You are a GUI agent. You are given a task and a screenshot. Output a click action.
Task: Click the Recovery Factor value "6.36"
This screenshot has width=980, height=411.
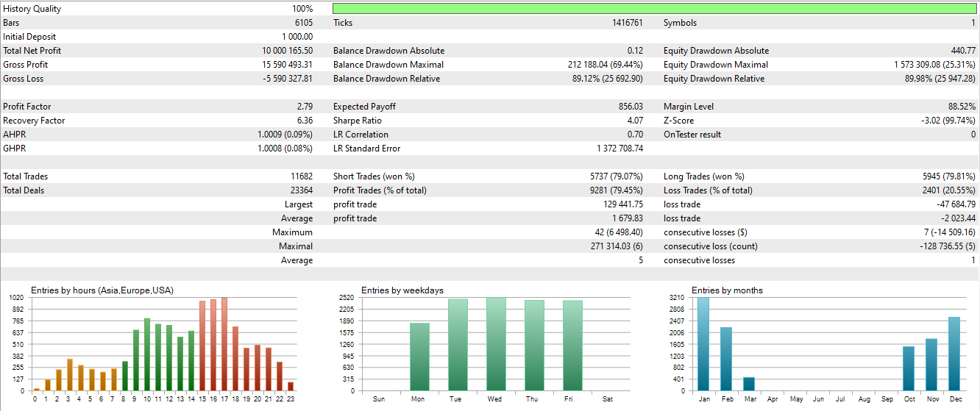coord(305,121)
